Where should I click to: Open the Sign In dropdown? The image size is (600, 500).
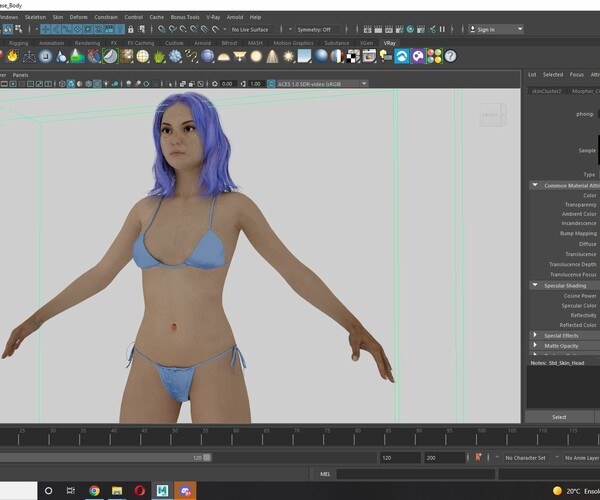496,29
